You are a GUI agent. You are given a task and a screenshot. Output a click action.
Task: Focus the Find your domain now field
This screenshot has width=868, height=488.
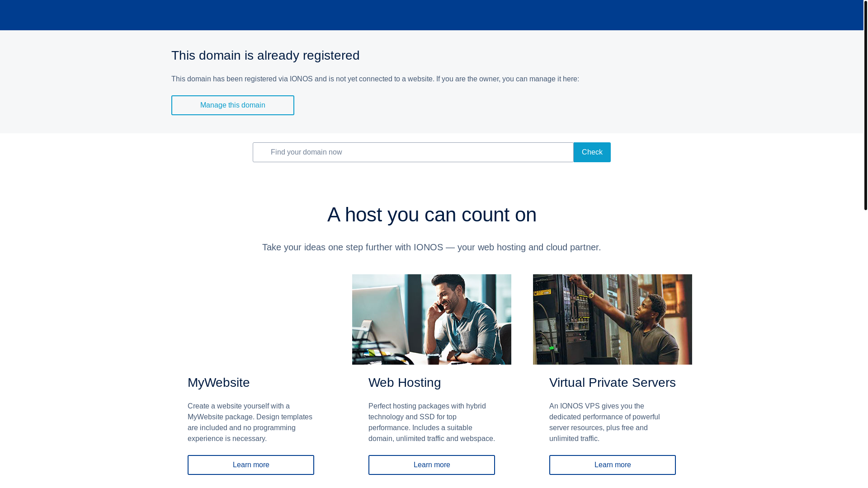[413, 152]
